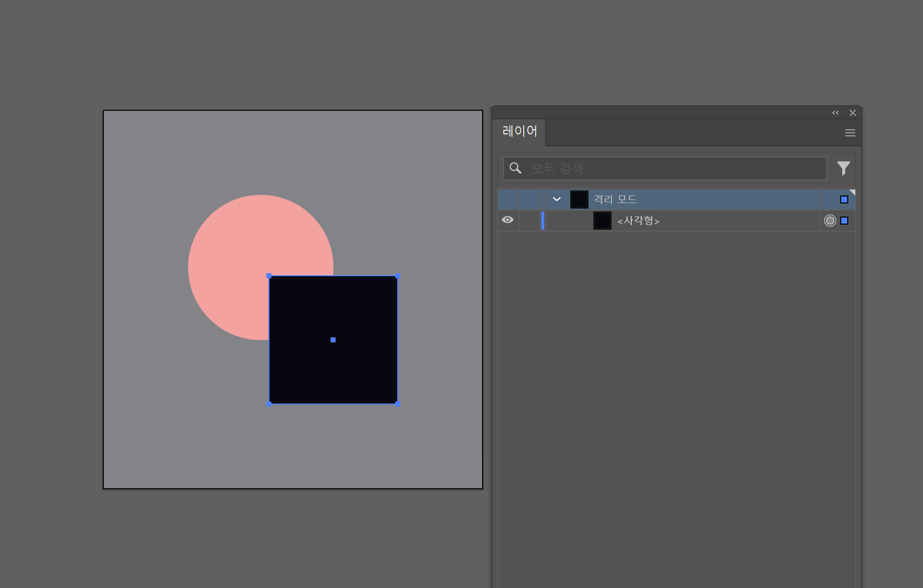Click the rectangle's bottom-right anchor handle
Image resolution: width=923 pixels, height=588 pixels.
pyautogui.click(x=397, y=404)
